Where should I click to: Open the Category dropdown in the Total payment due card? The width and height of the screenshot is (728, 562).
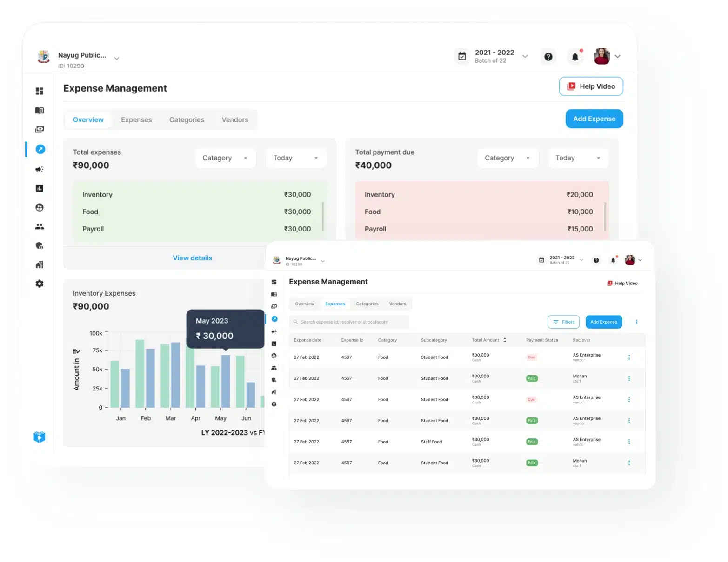pos(508,158)
